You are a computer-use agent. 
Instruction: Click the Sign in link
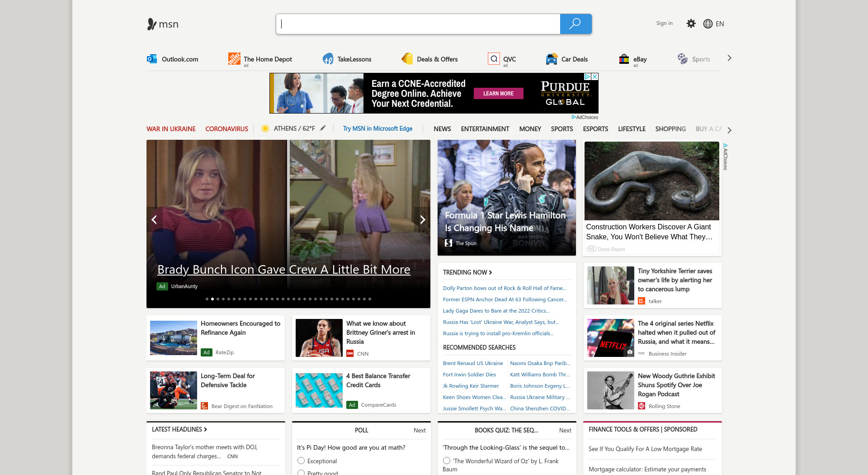coord(664,23)
